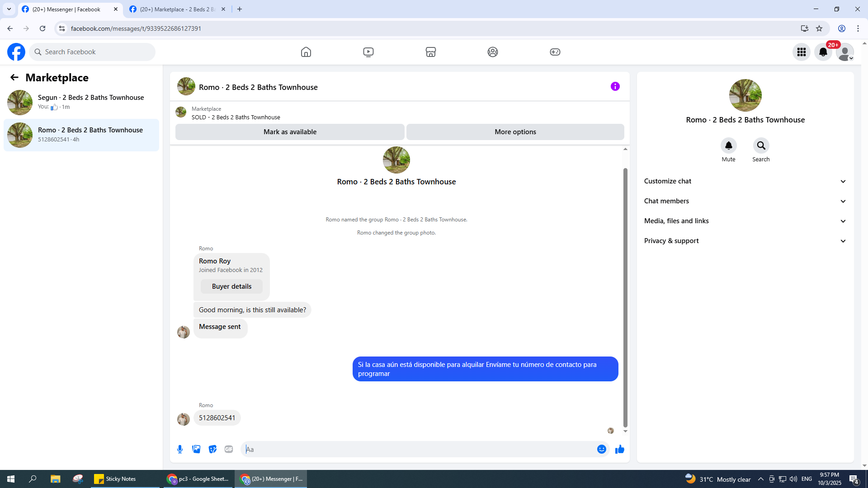The image size is (868, 488).
Task: Open File Explorer from taskbar
Action: pos(55,479)
